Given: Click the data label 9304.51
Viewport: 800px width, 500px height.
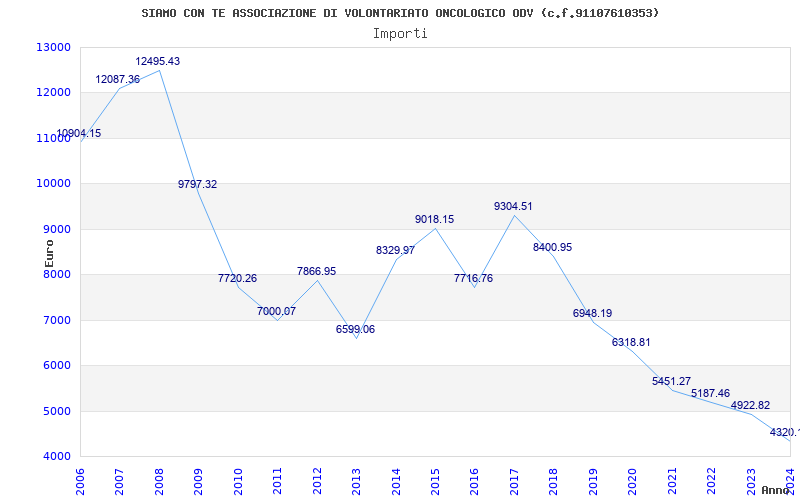Looking at the screenshot, I should tap(513, 207).
